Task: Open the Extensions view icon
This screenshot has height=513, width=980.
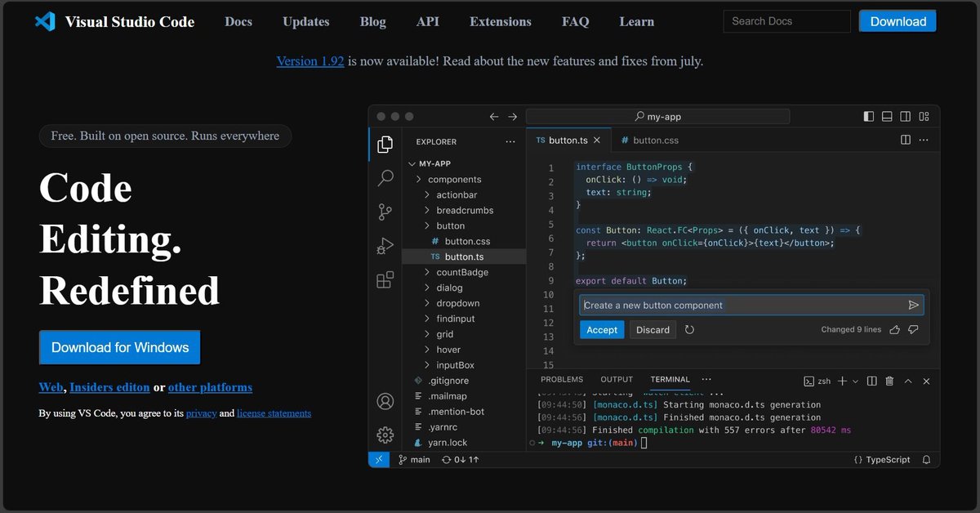Action: point(385,279)
